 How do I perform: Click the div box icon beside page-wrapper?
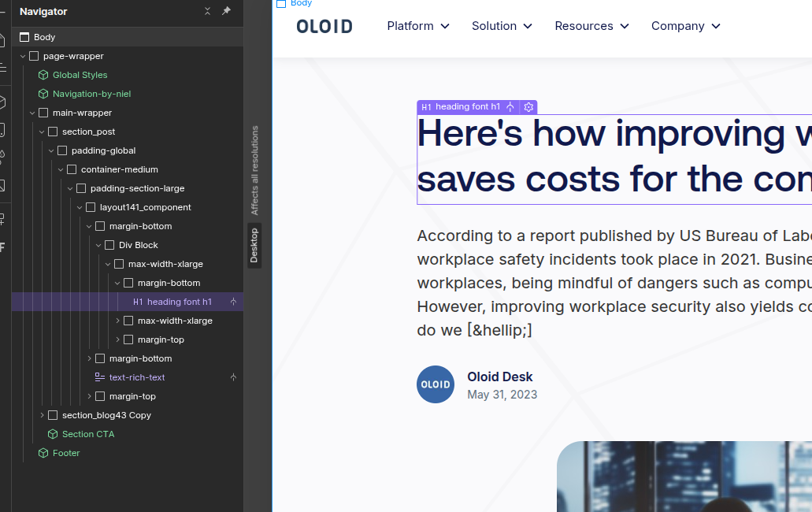[x=34, y=56]
